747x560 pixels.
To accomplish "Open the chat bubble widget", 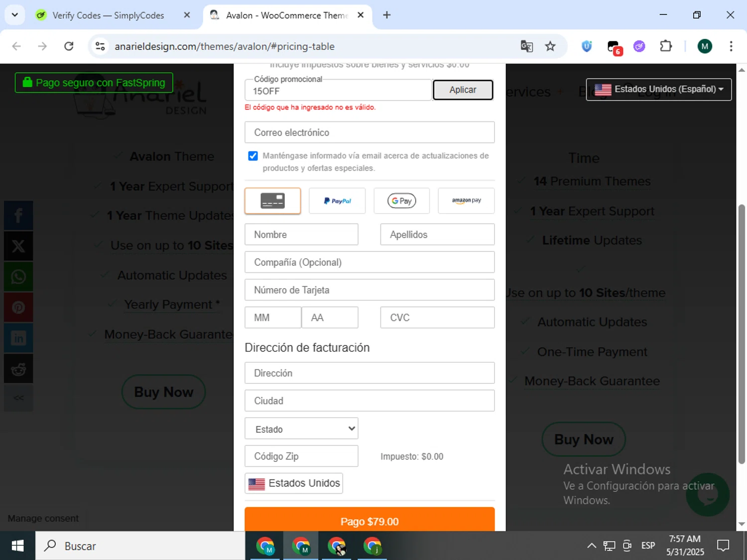I will [x=708, y=494].
